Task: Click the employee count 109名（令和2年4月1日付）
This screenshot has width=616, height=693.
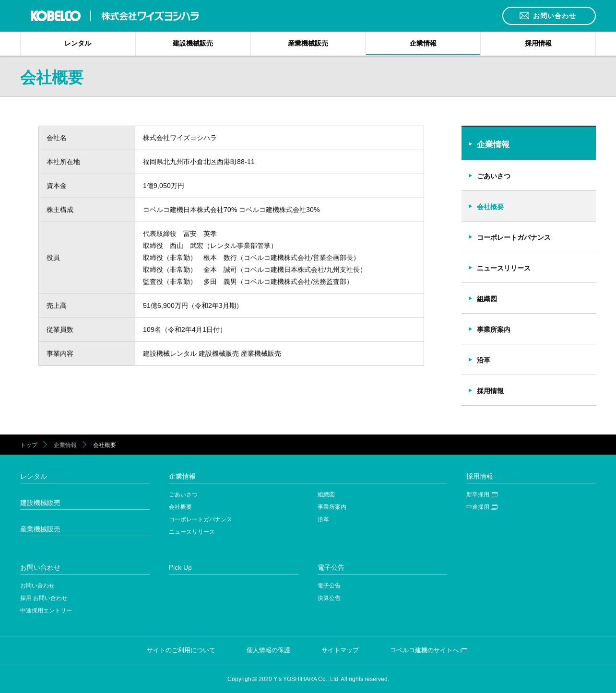Action: point(185,330)
